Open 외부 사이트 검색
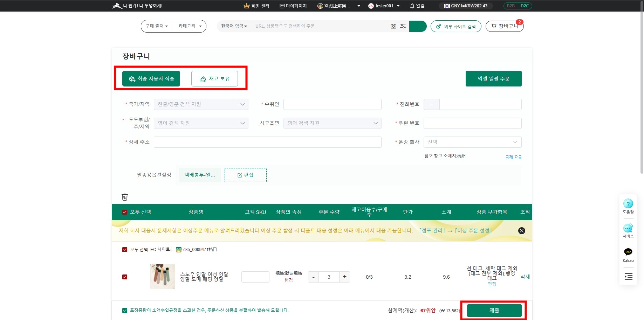The height and width of the screenshot is (320, 644). coord(456,26)
